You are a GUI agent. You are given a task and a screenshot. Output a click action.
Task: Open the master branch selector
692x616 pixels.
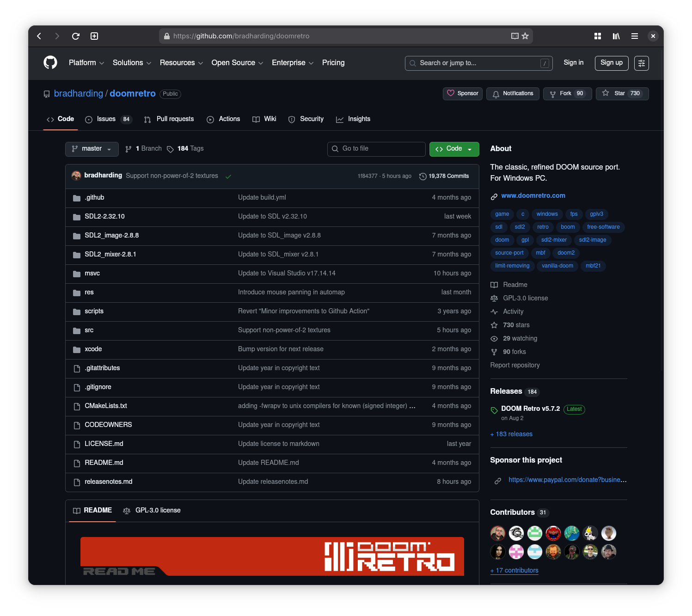92,149
